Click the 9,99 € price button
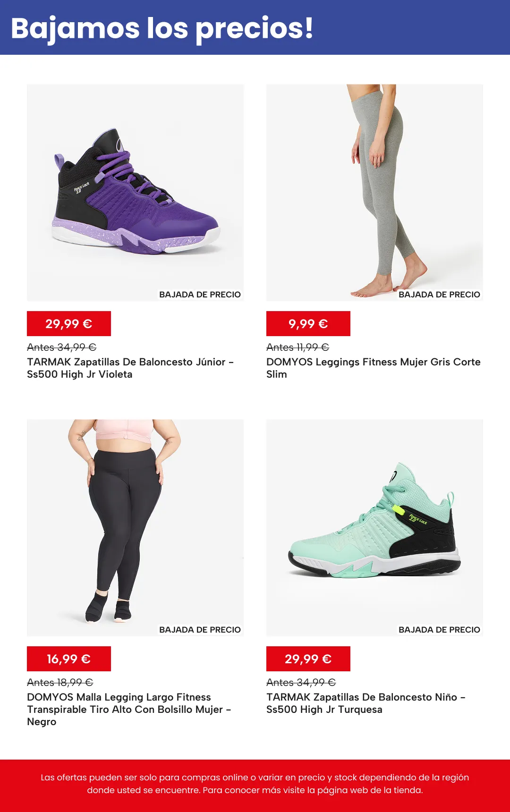The image size is (510, 812). point(308,324)
